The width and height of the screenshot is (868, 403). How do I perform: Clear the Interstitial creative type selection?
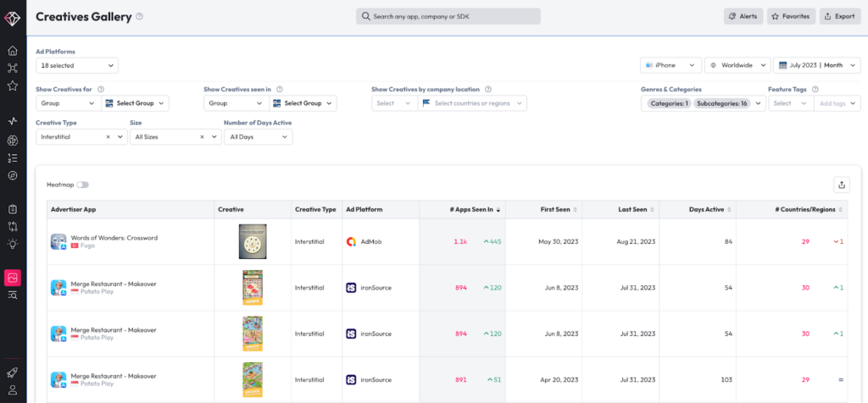[x=108, y=136]
